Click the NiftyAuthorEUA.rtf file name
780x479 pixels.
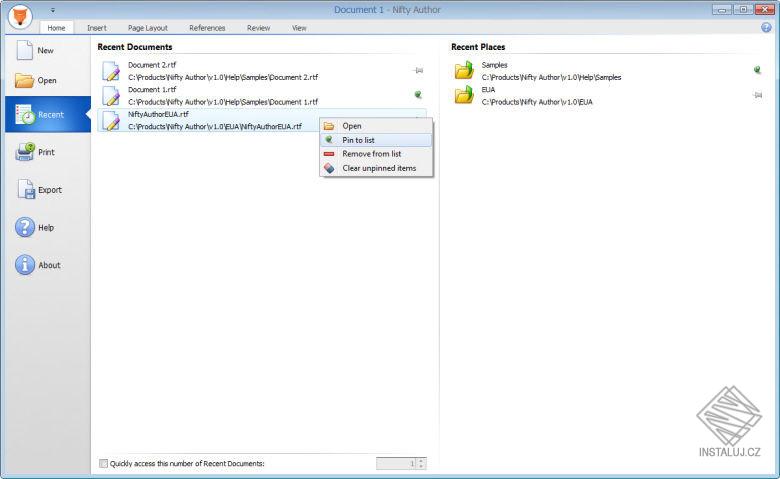tap(158, 114)
